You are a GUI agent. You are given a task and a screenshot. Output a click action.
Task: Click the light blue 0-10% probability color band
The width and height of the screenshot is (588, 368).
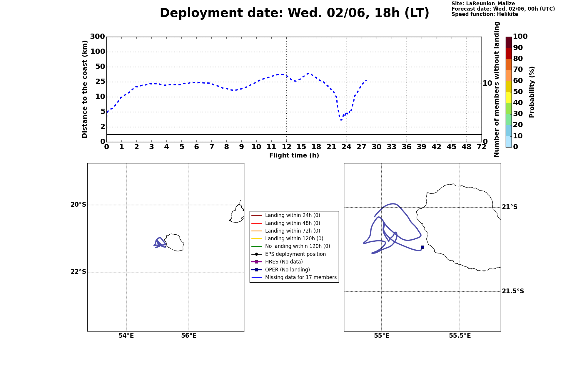click(x=509, y=142)
